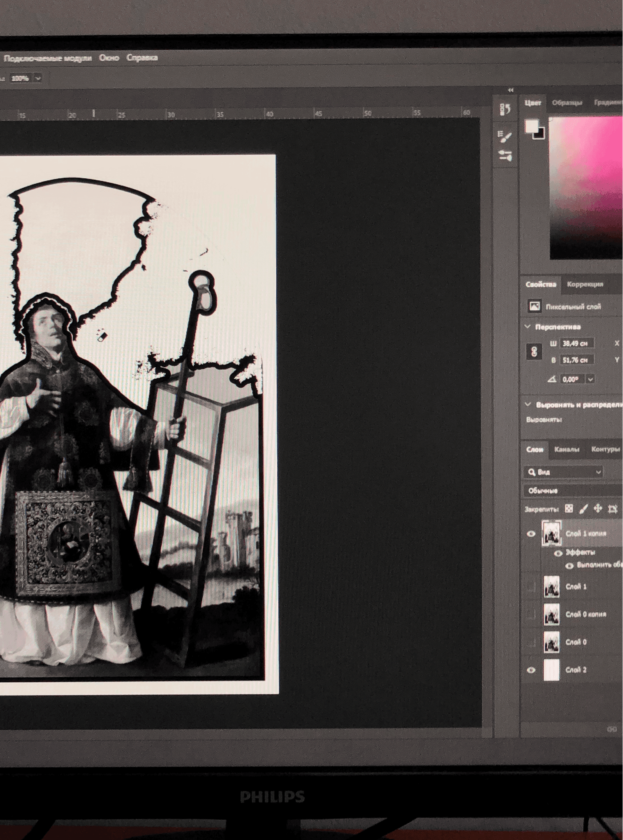Viewport: 623px width, 840px height.
Task: Open the Окно menu
Action: [x=109, y=58]
